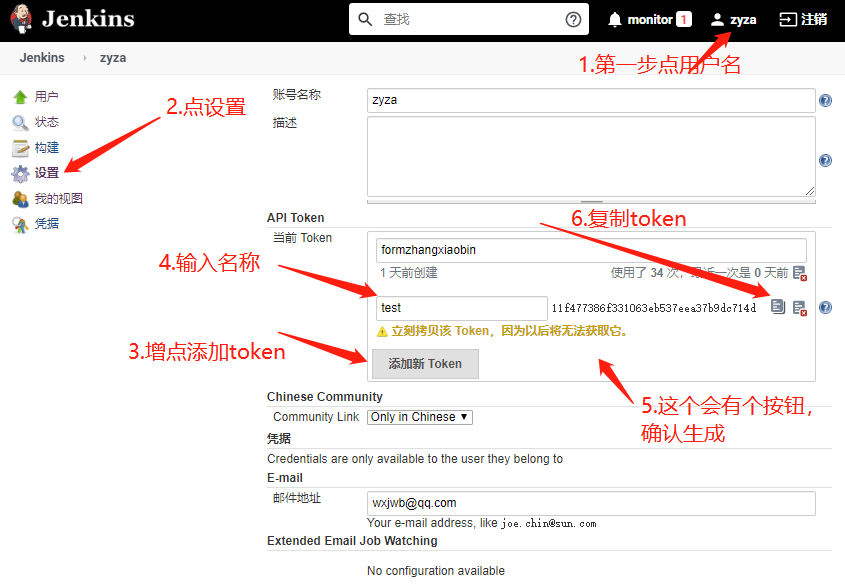Click the text No configuration available
The image size is (845, 587).
(436, 571)
